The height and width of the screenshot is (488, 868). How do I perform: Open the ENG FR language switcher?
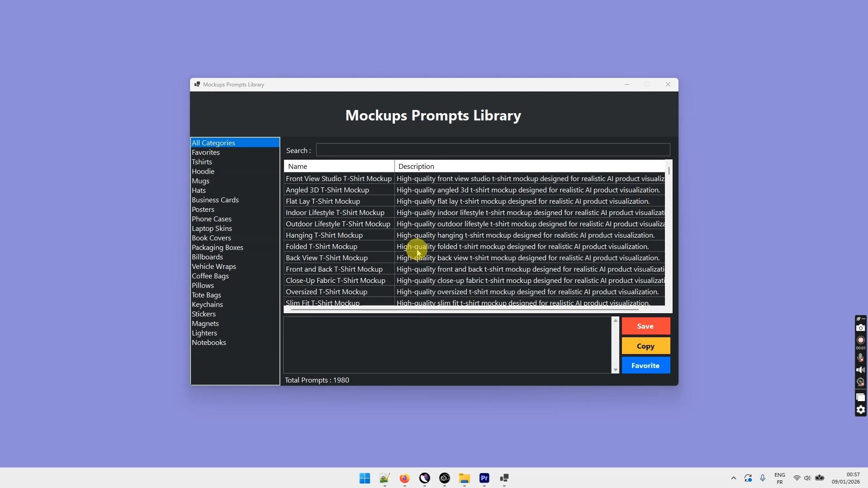(x=779, y=478)
